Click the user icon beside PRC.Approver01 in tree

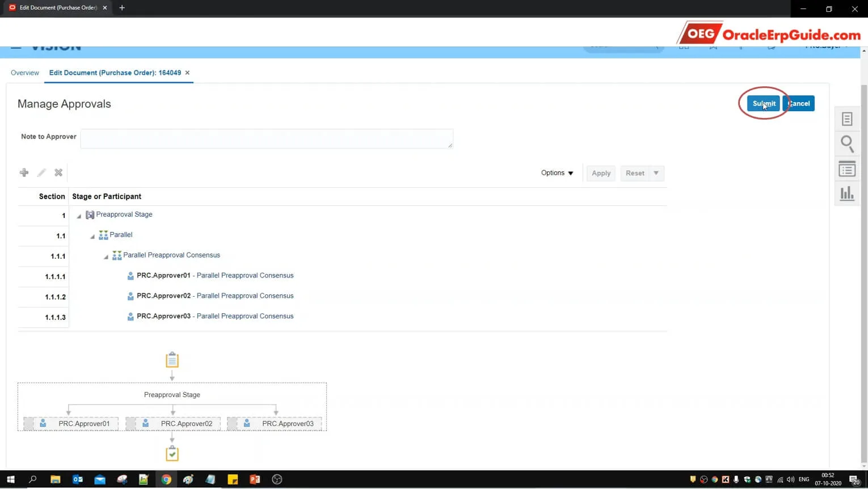click(130, 276)
